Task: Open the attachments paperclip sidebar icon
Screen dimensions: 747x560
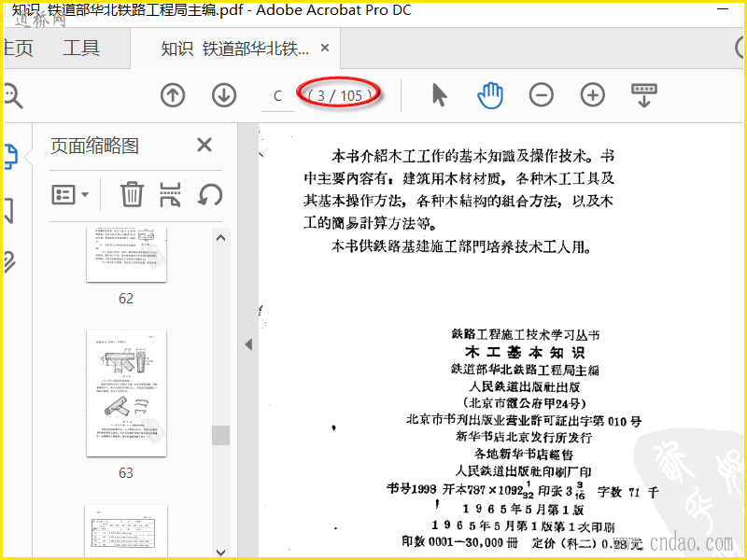Action: pyautogui.click(x=9, y=262)
